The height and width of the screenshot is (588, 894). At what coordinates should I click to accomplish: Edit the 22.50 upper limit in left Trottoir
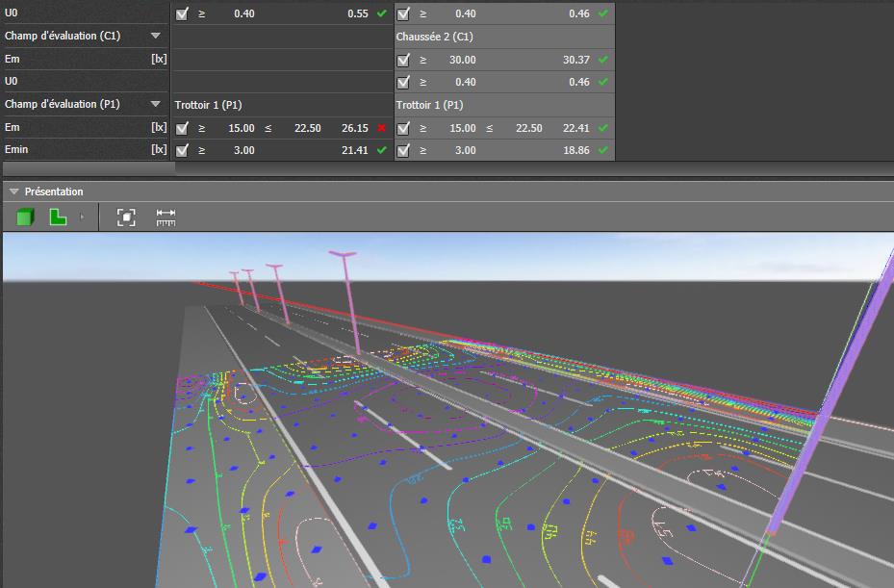click(x=307, y=128)
